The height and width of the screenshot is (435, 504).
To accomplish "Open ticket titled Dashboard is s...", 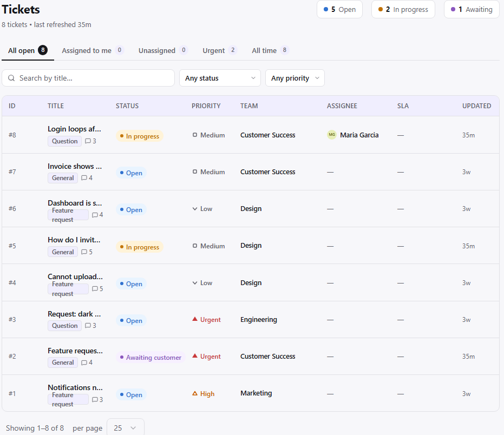I will coord(75,203).
